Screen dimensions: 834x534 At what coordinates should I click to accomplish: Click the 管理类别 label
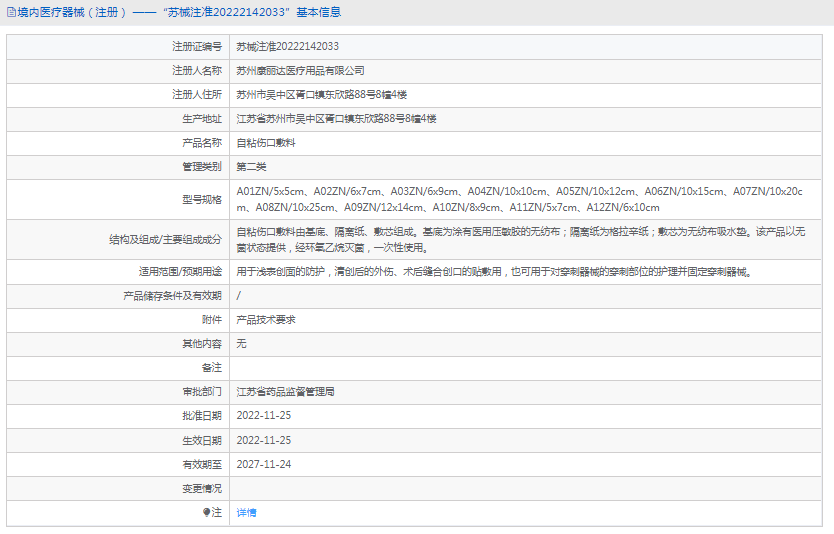pos(202,167)
